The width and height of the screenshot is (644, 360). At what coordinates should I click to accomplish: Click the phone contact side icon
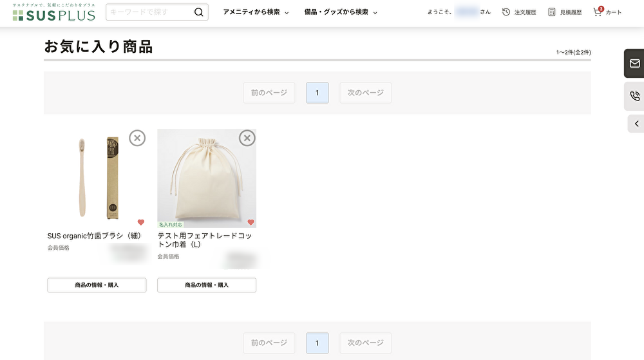[x=634, y=97]
